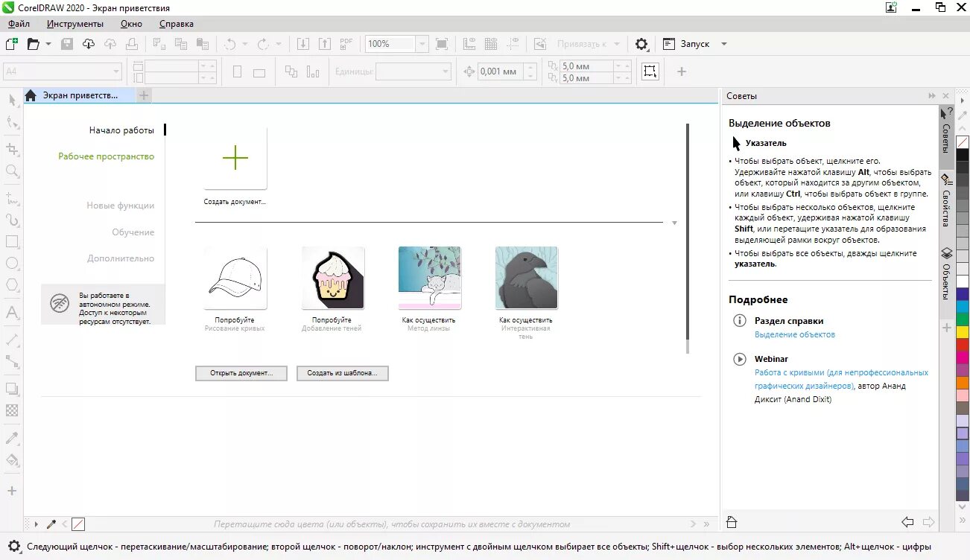Image resolution: width=970 pixels, height=560 pixels.
Task: Add a new tab with plus button
Action: point(144,95)
